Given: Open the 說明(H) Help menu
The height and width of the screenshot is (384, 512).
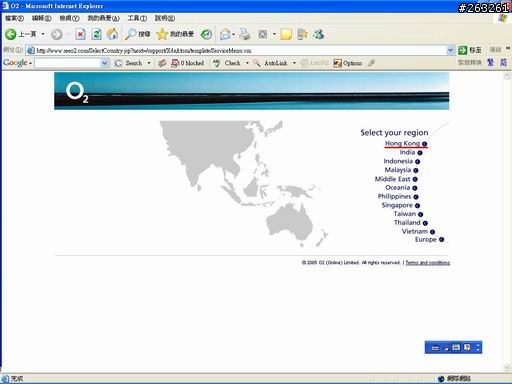Looking at the screenshot, I should [x=165, y=18].
